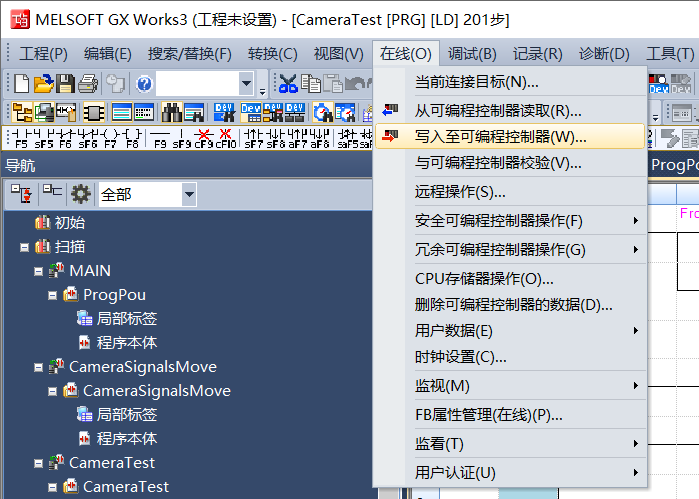
Task: Open the 全部 filter dropdown in navigation
Action: point(189,194)
